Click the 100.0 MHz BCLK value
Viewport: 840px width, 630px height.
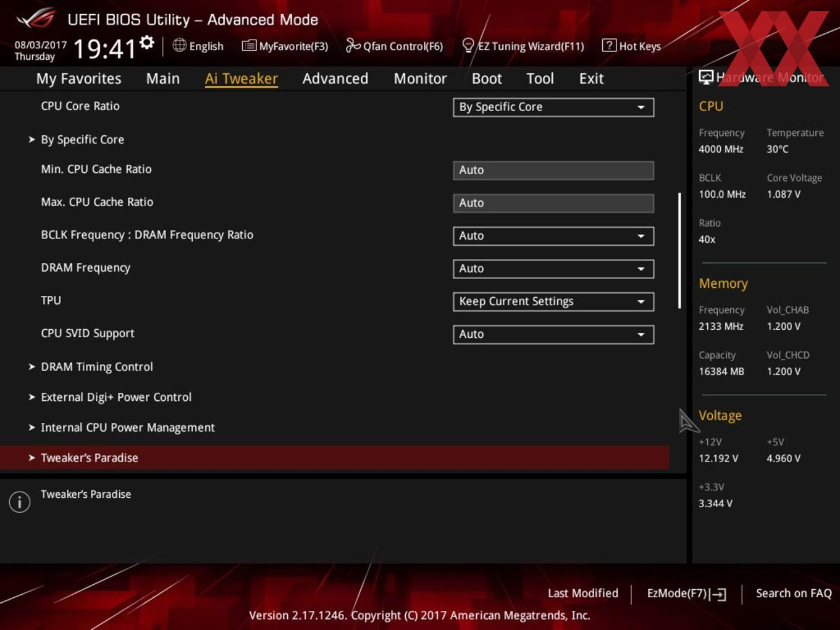[722, 194]
